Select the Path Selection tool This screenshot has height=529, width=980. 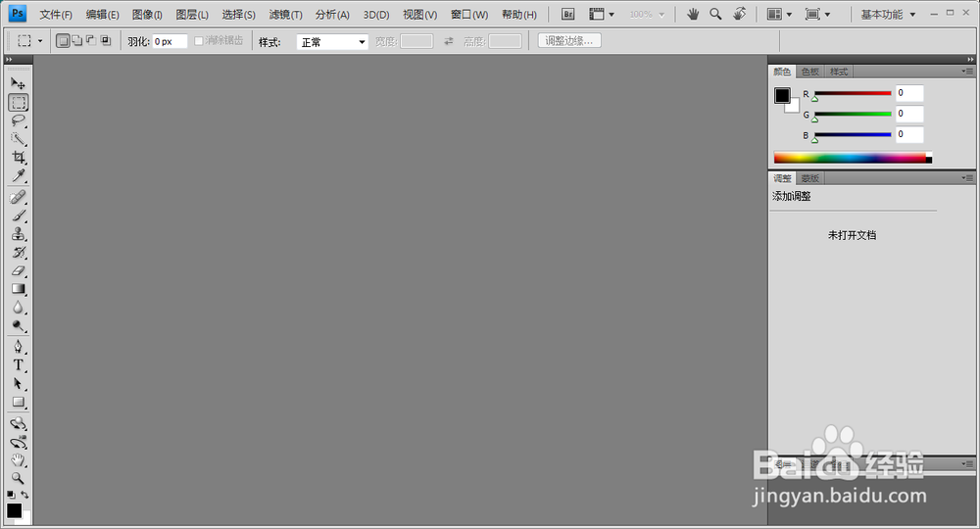point(18,384)
